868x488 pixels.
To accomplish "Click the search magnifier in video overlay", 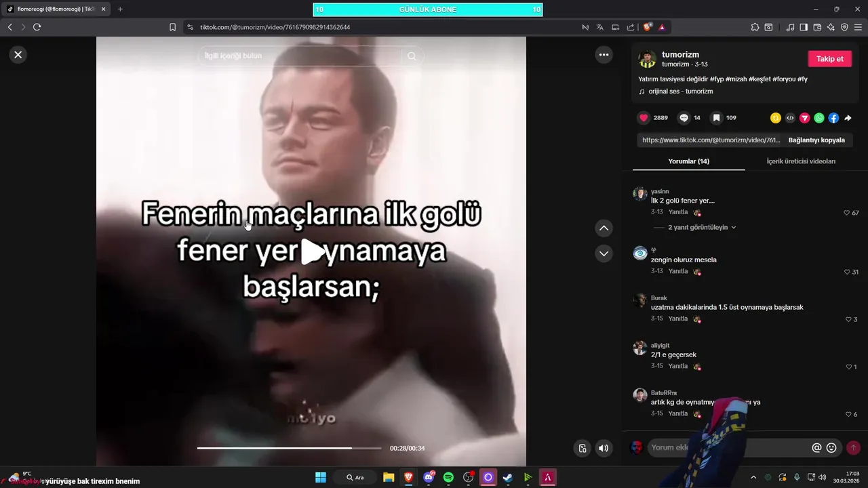I will [x=412, y=56].
